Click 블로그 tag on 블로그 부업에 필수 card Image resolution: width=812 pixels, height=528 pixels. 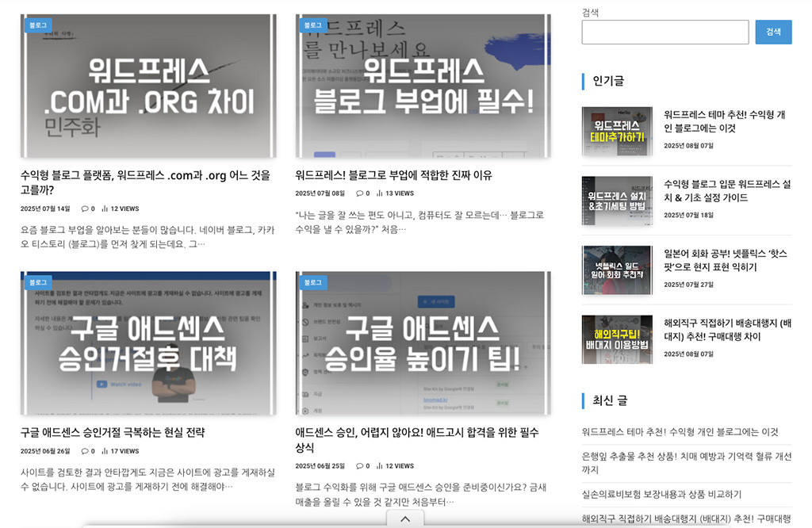click(x=312, y=25)
